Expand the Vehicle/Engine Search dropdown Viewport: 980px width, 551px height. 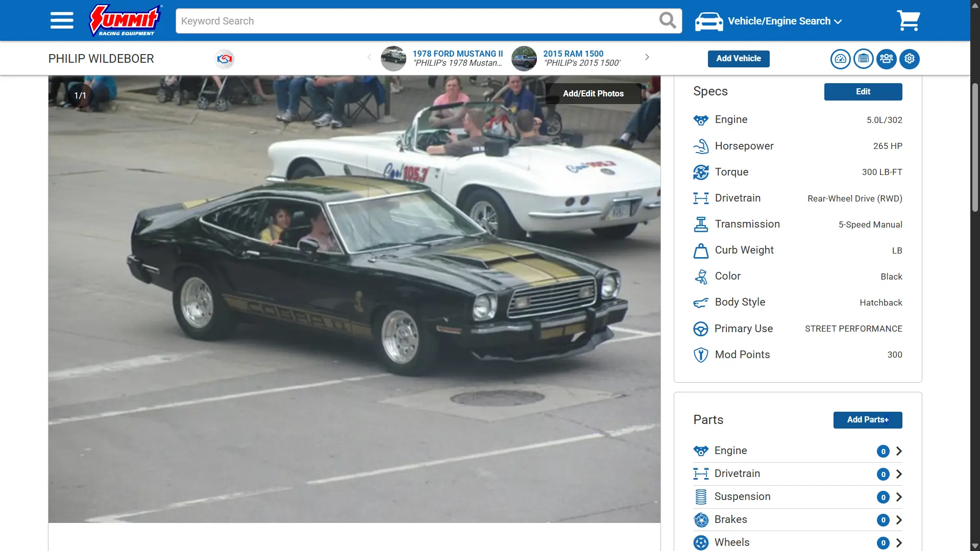click(x=769, y=21)
